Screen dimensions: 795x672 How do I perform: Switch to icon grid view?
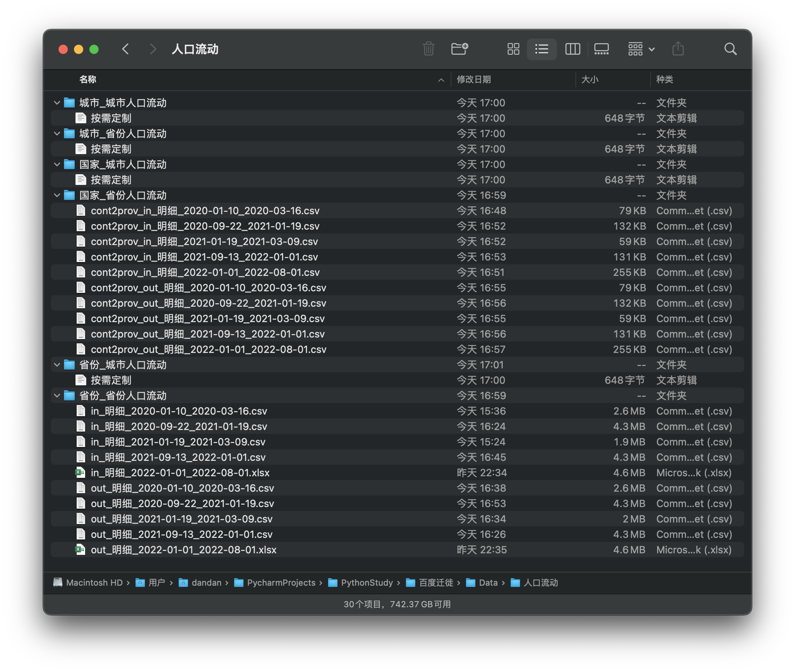[513, 49]
